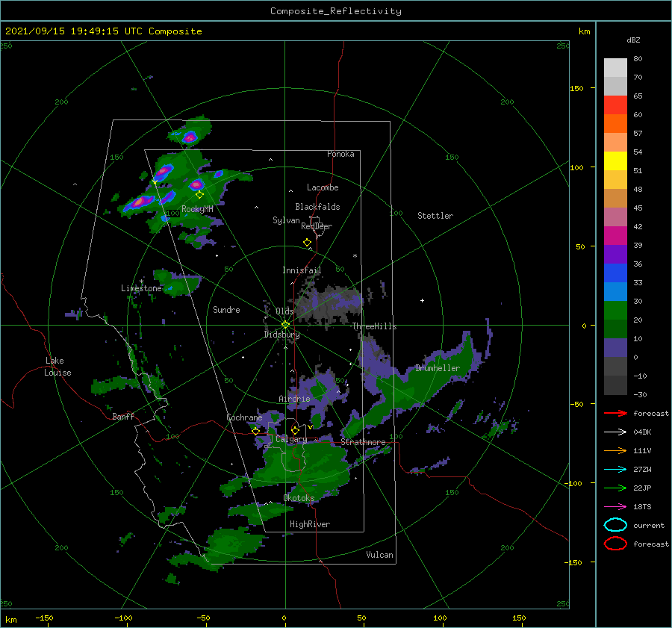Click the Limestone label
This screenshot has height=628, width=672.
(141, 288)
